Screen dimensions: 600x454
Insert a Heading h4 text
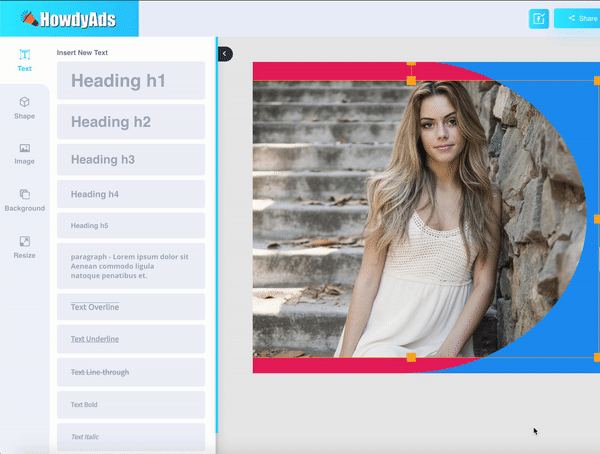tap(131, 194)
